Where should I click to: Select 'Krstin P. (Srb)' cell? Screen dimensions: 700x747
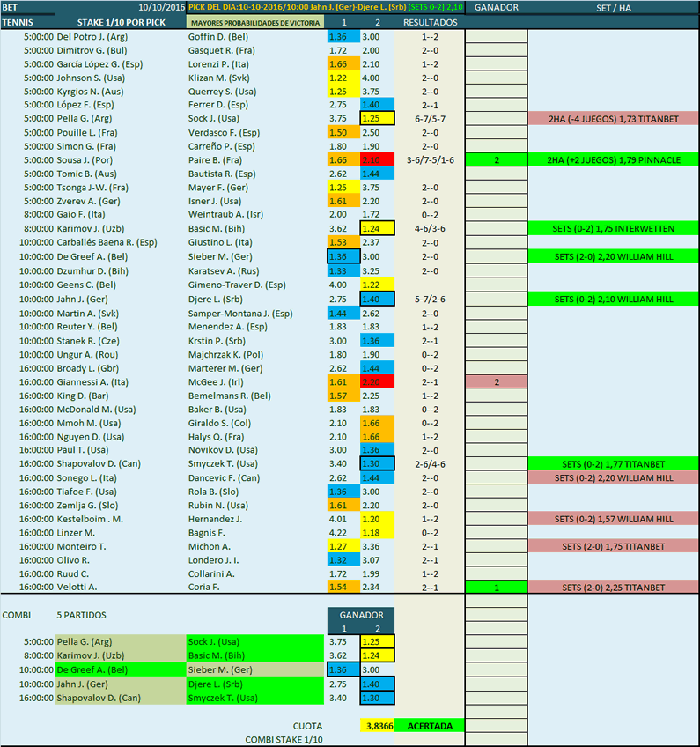click(217, 341)
